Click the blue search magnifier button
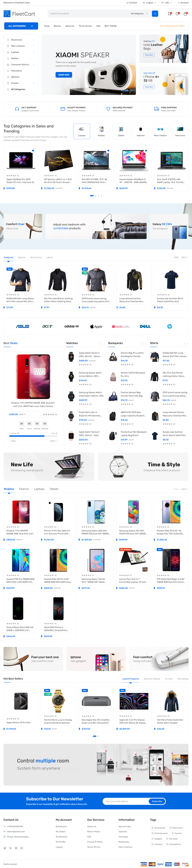This screenshot has width=192, height=868. pyautogui.click(x=155, y=14)
